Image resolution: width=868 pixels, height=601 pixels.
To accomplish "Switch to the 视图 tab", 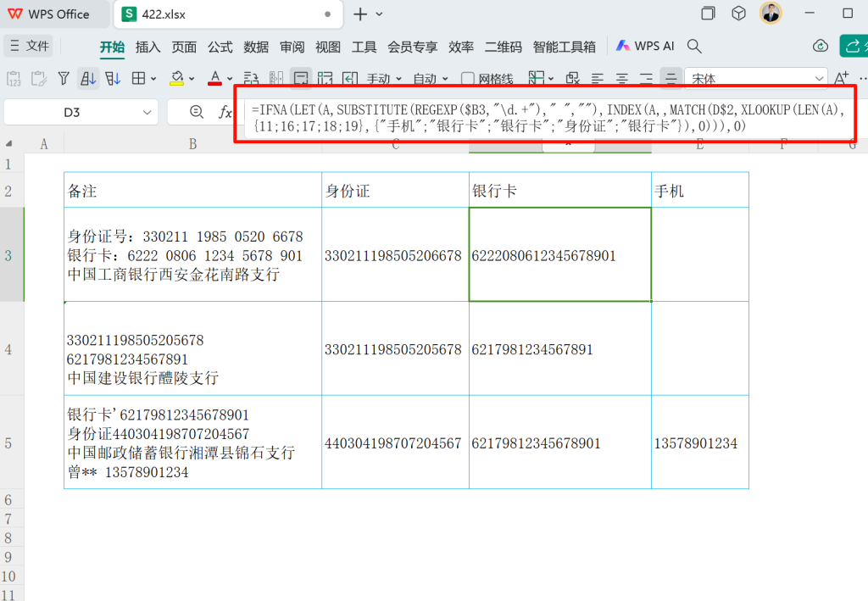I will coord(328,47).
